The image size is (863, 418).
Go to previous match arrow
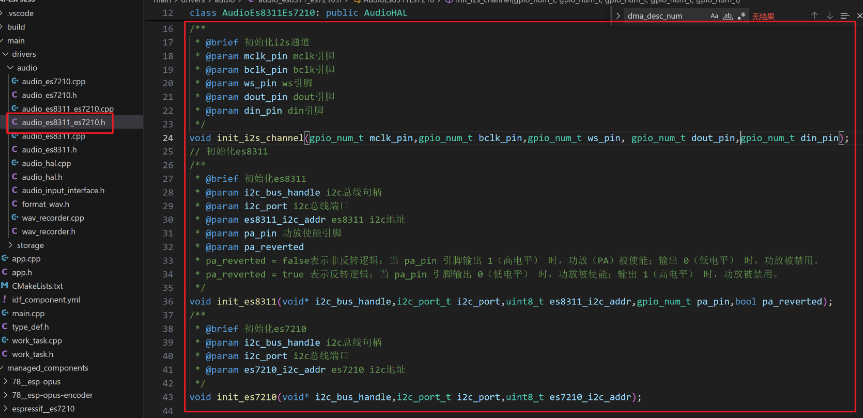click(814, 16)
